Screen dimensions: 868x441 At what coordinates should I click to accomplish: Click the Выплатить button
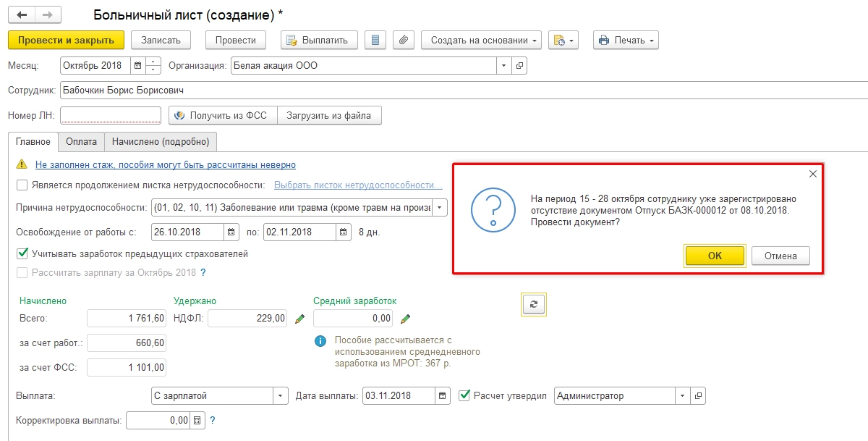(319, 40)
